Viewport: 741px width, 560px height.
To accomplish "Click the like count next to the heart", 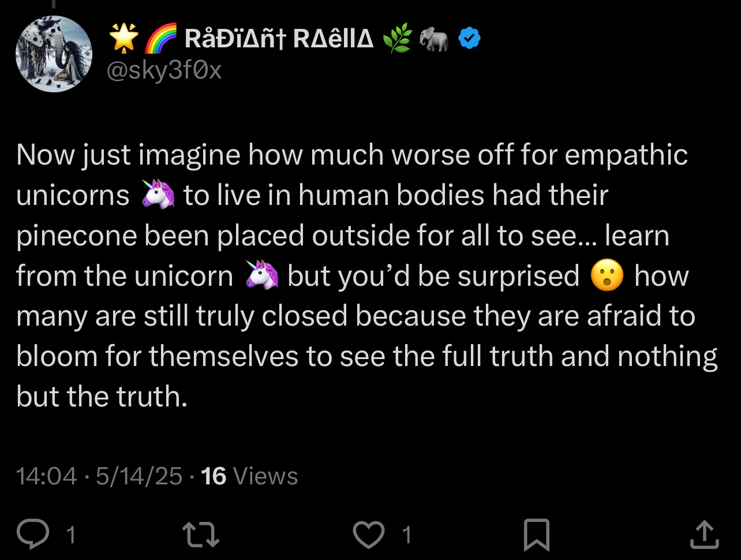I will (x=406, y=535).
